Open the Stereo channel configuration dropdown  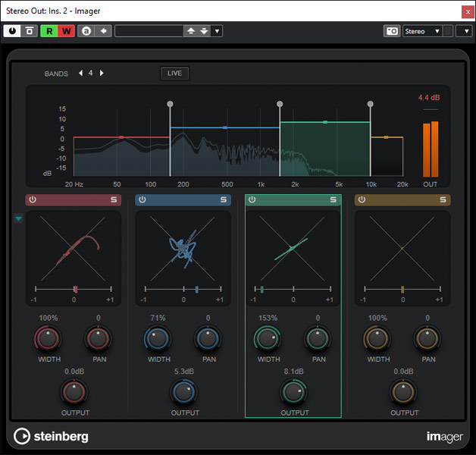(422, 31)
